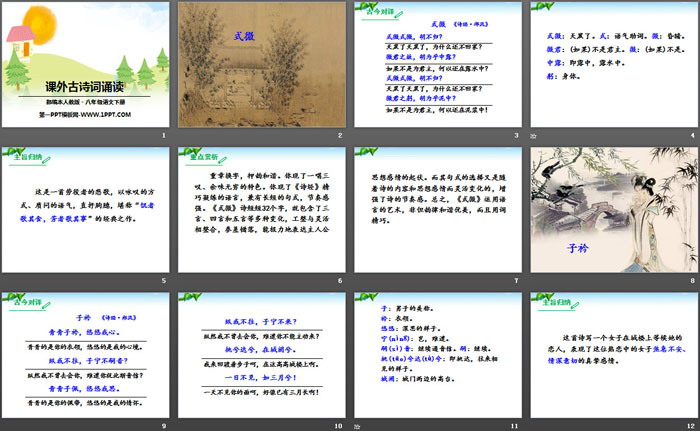
Task: Click the 古今对译 badge on slide 3
Action: pyautogui.click(x=374, y=10)
